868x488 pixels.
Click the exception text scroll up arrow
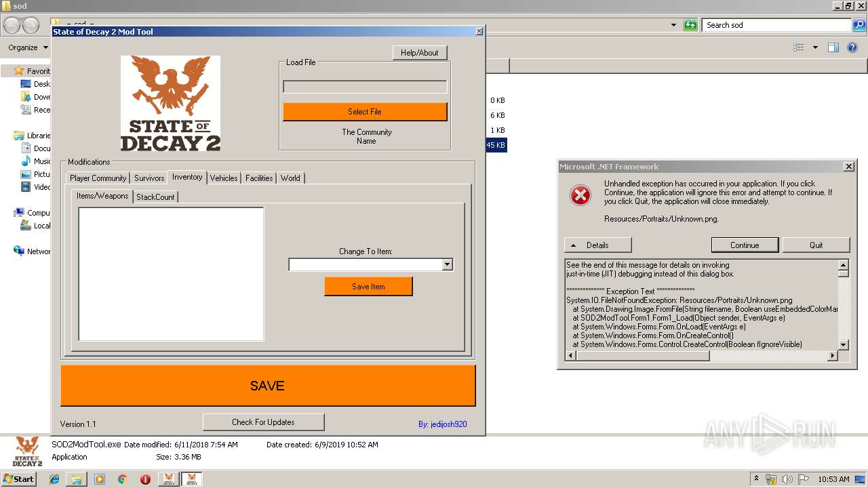[844, 265]
